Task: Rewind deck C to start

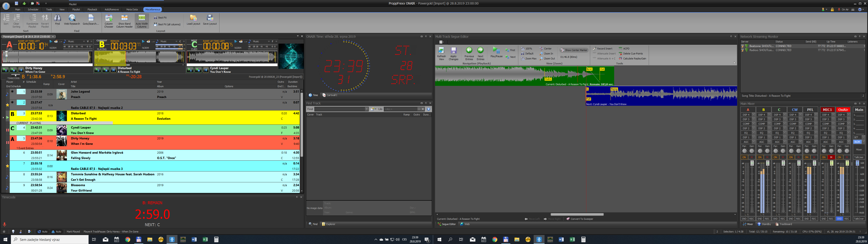Action: 206,70
